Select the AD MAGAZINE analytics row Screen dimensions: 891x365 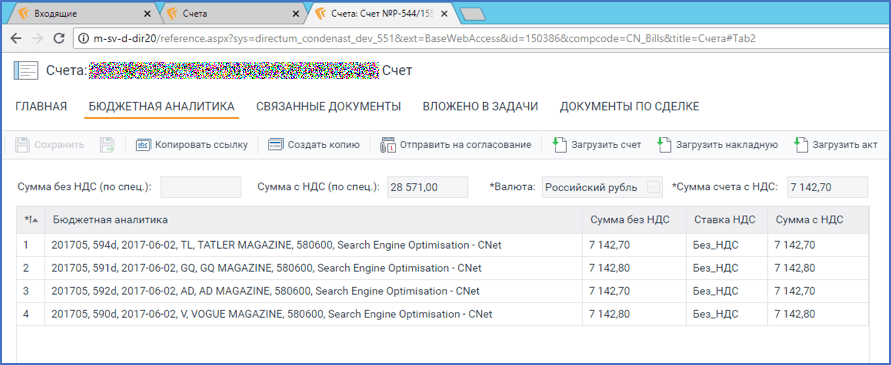coord(443,291)
